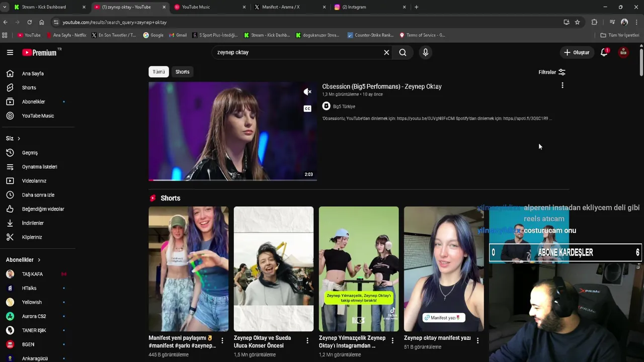Image resolution: width=644 pixels, height=362 pixels.
Task: Open the account avatar menu
Action: point(623,52)
